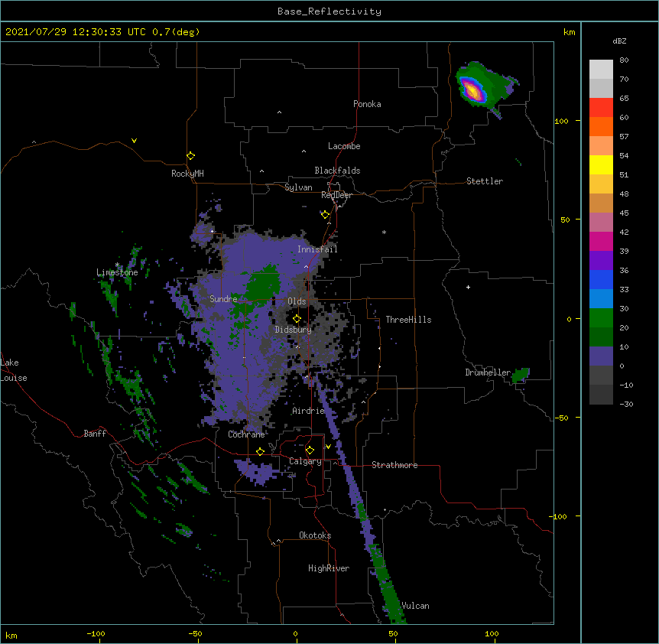659x644 pixels.
Task: Pick the dusty pink 42-45 dBZ swatch
Action: [x=601, y=223]
